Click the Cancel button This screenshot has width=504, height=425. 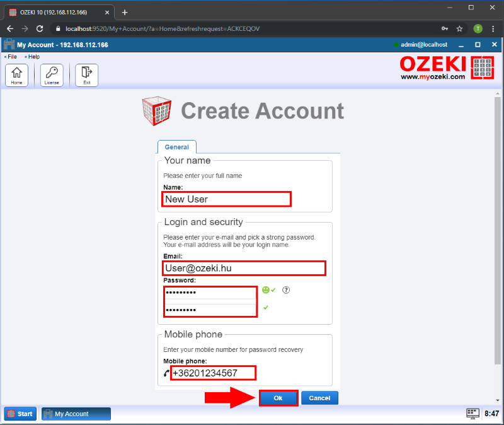tap(319, 398)
